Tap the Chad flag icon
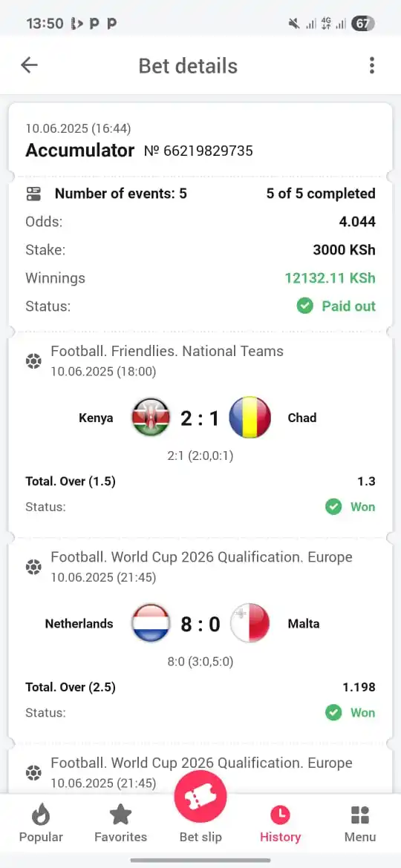Viewport: 401px width, 868px height. [250, 417]
